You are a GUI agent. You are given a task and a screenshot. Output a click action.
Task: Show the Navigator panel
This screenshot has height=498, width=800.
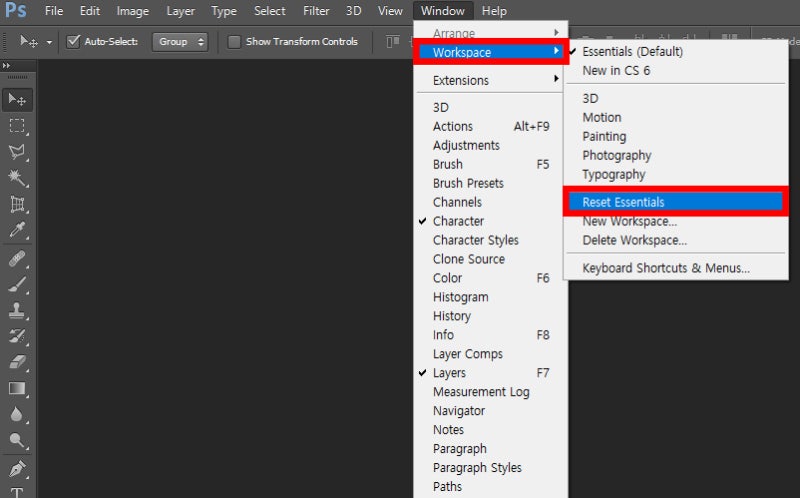tap(490, 411)
